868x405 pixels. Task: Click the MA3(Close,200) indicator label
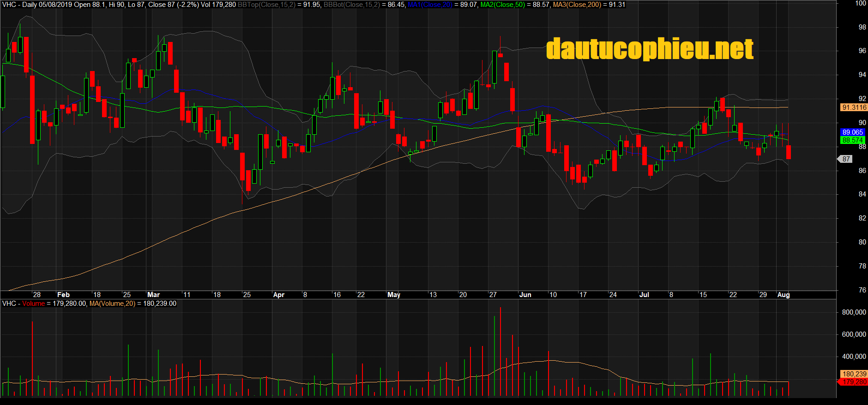(x=577, y=5)
